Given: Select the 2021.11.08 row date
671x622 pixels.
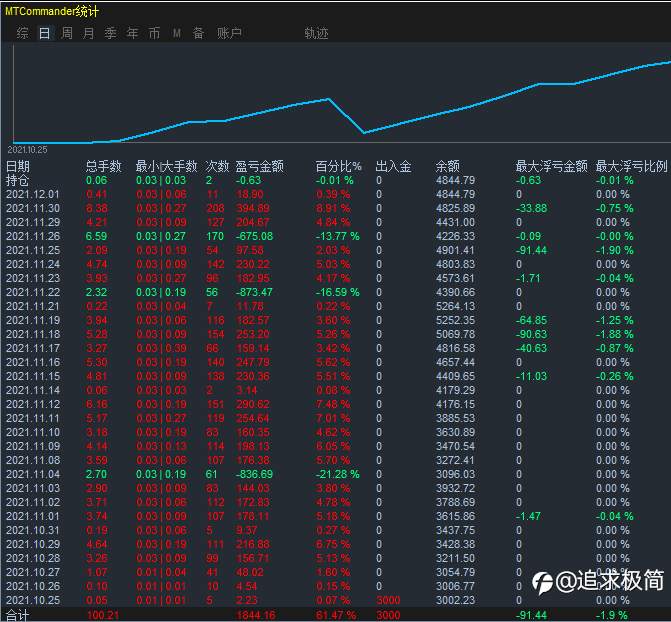Looking at the screenshot, I should point(33,460).
